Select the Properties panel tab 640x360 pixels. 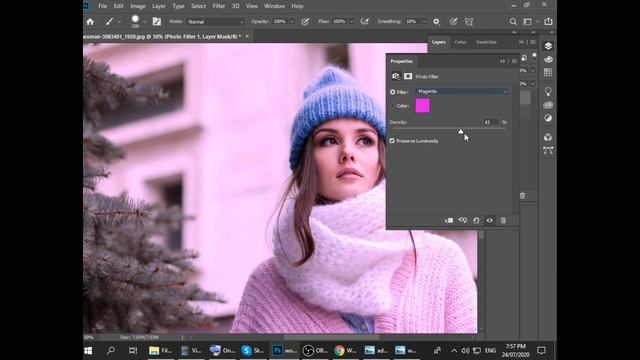pos(402,61)
